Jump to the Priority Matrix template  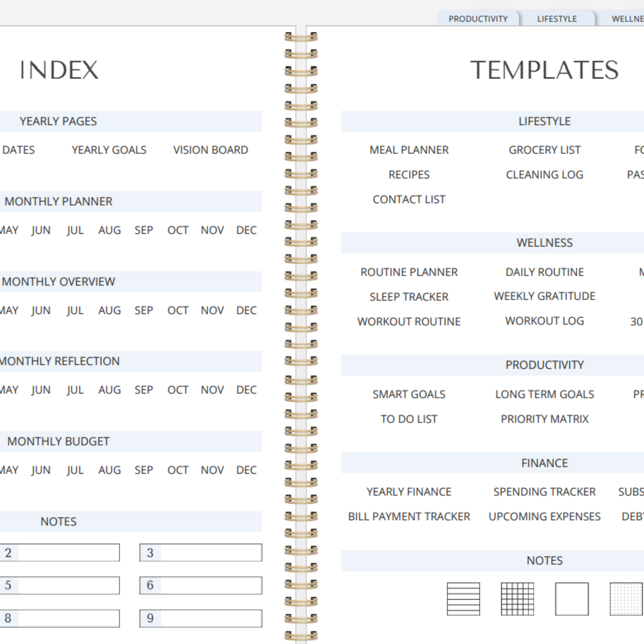544,419
